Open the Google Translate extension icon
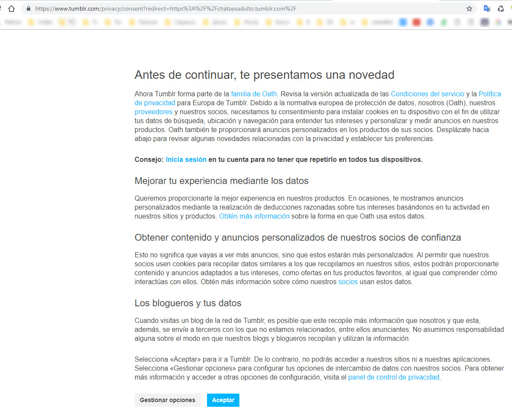 pyautogui.click(x=487, y=9)
